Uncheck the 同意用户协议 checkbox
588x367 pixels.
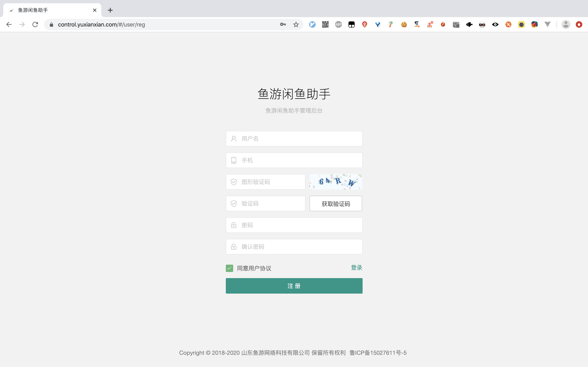click(x=229, y=268)
